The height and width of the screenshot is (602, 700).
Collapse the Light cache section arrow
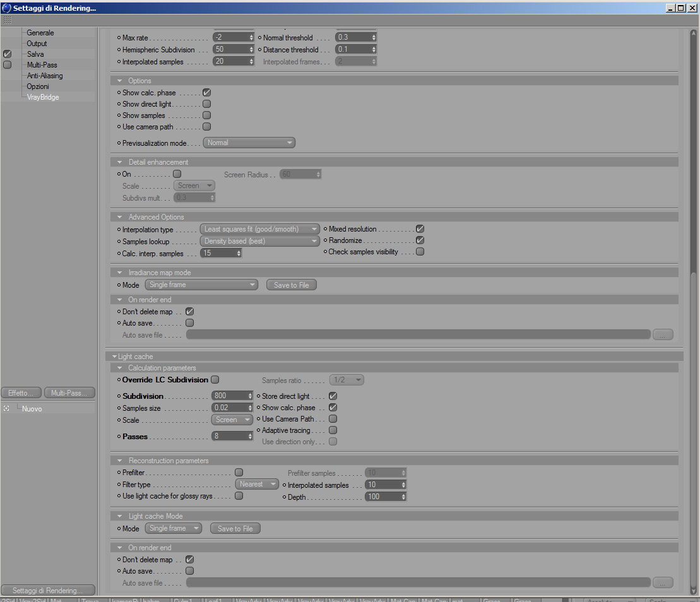click(114, 356)
